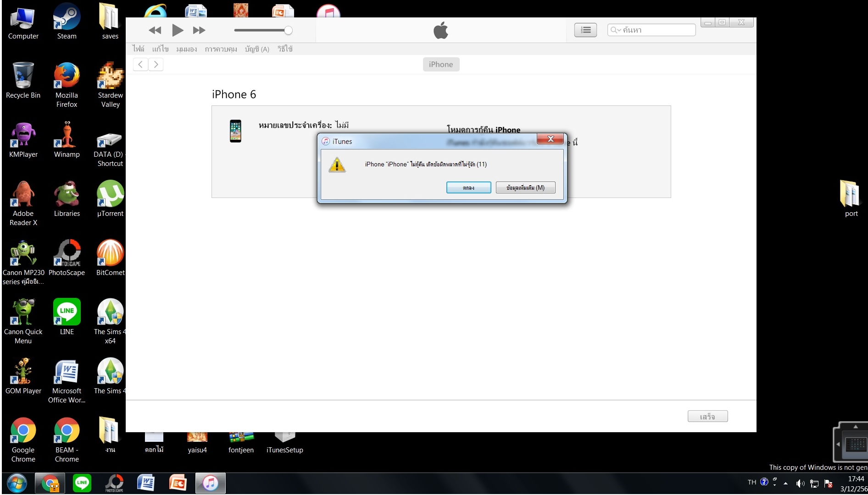Open the µTorrent shortcut

coord(110,199)
